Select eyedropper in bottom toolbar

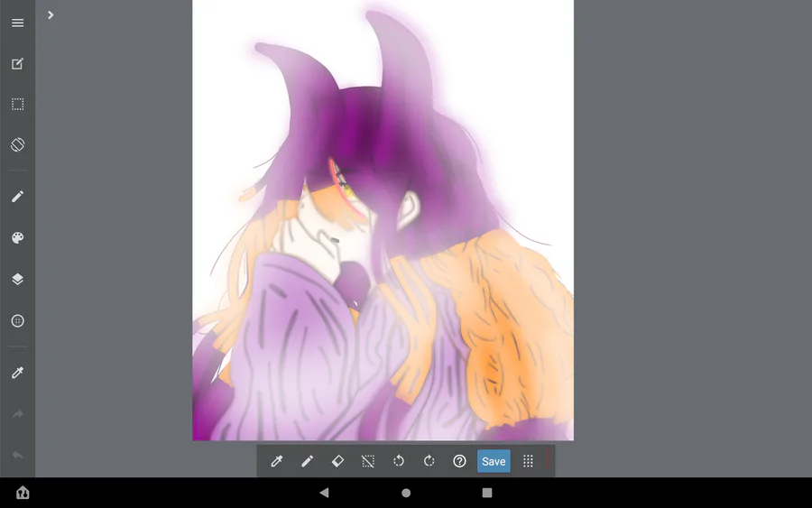[x=277, y=461]
